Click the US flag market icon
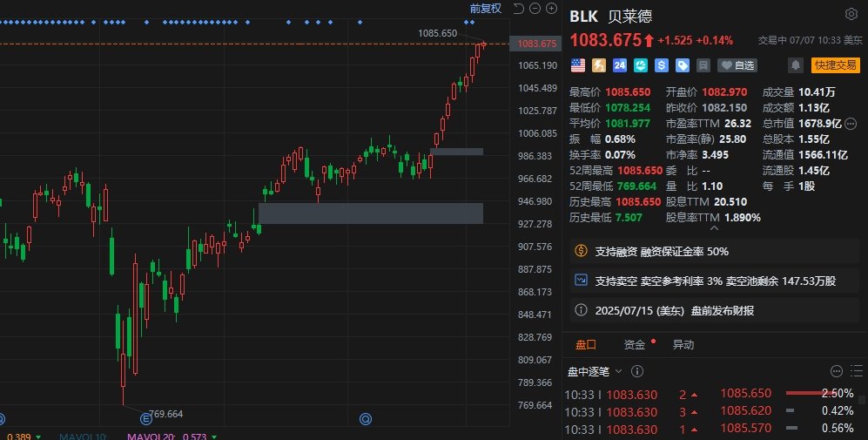 pos(578,65)
